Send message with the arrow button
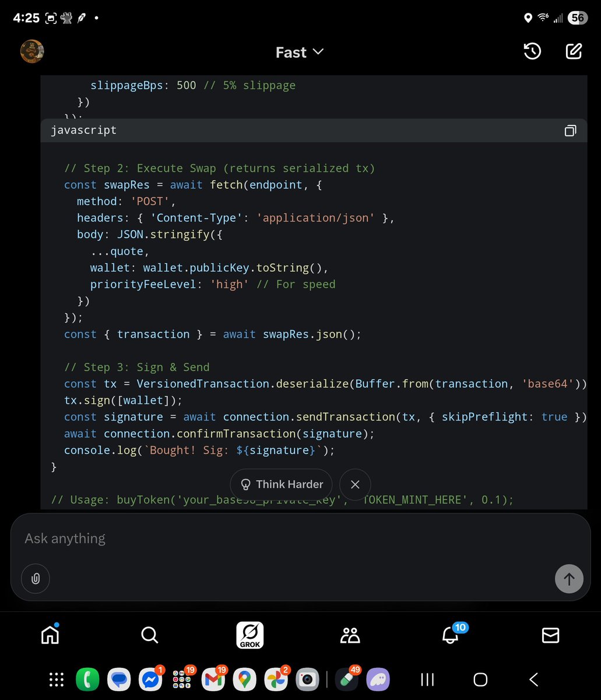This screenshot has height=700, width=601. click(569, 579)
